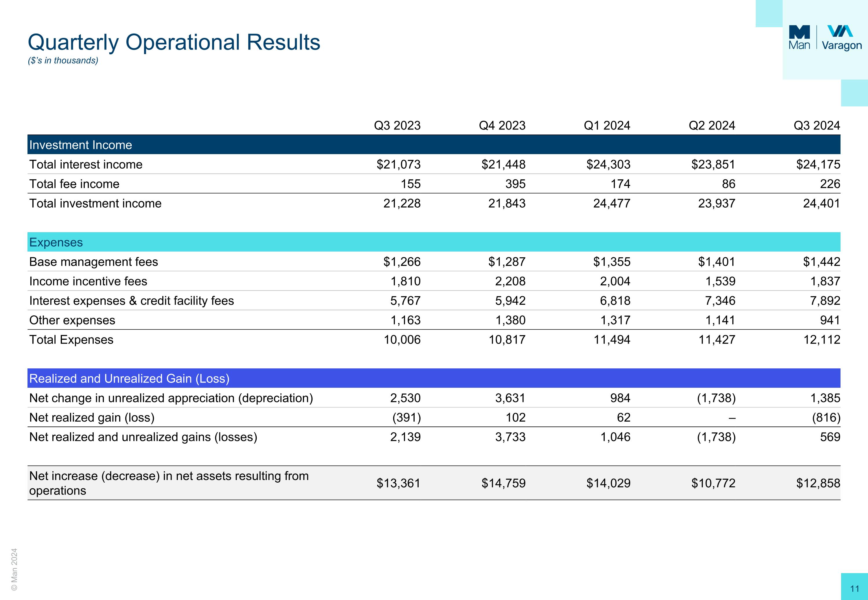
Task: Select total investment income 24,477
Action: click(612, 203)
